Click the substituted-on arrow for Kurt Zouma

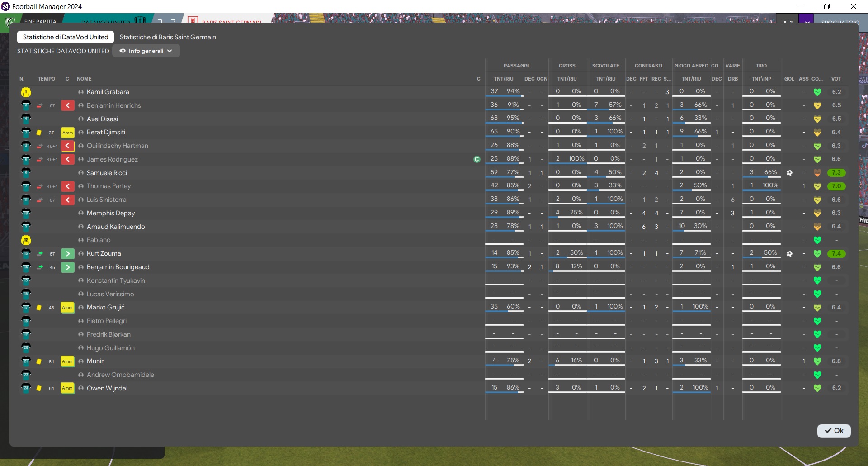tap(67, 254)
